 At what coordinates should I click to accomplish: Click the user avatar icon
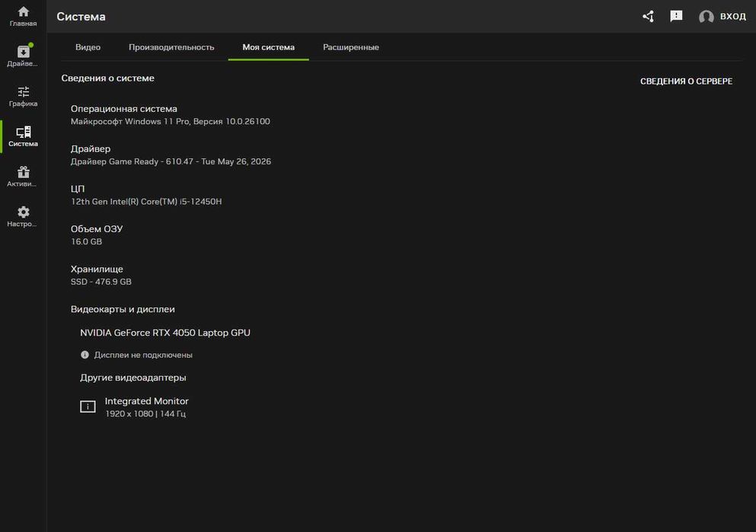tap(706, 17)
